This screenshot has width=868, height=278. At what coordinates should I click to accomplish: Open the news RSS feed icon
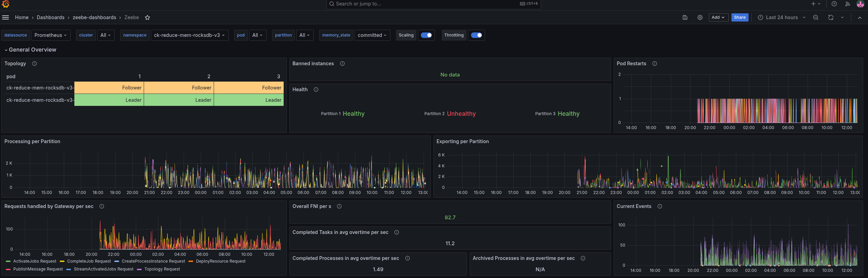(x=847, y=4)
